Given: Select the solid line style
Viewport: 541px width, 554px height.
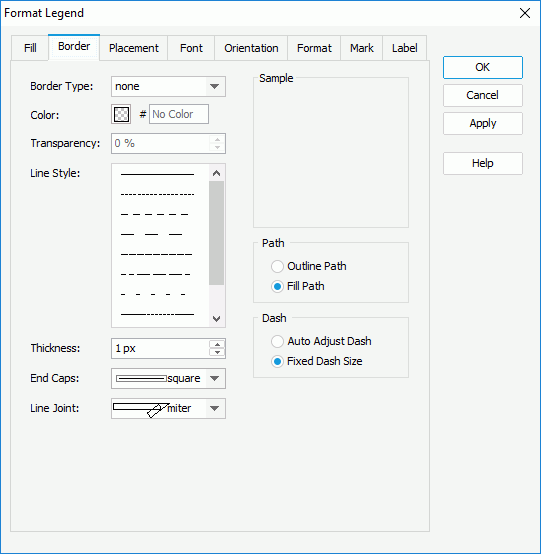Looking at the screenshot, I should [157, 174].
